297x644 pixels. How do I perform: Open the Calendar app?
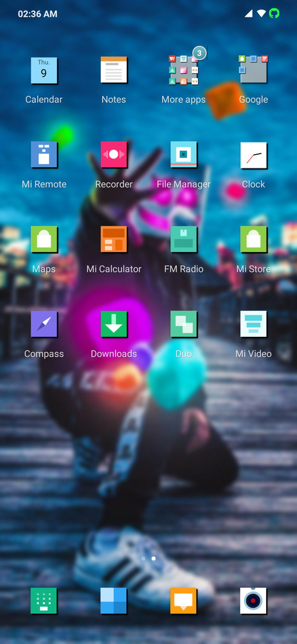click(44, 71)
